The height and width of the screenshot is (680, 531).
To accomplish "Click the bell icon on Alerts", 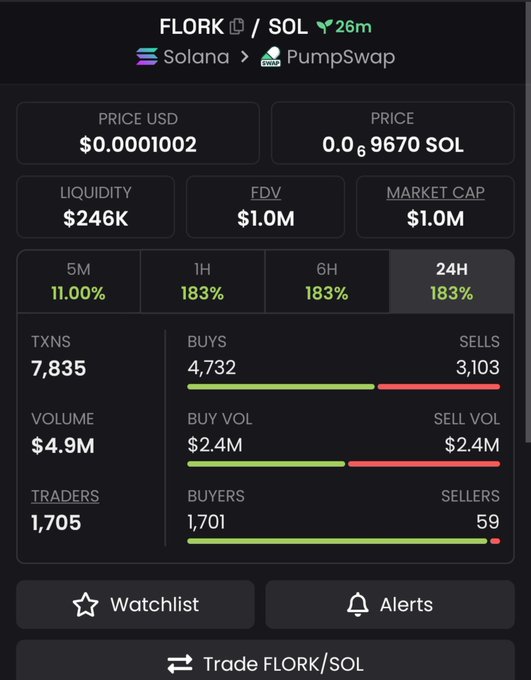I will pyautogui.click(x=358, y=605).
